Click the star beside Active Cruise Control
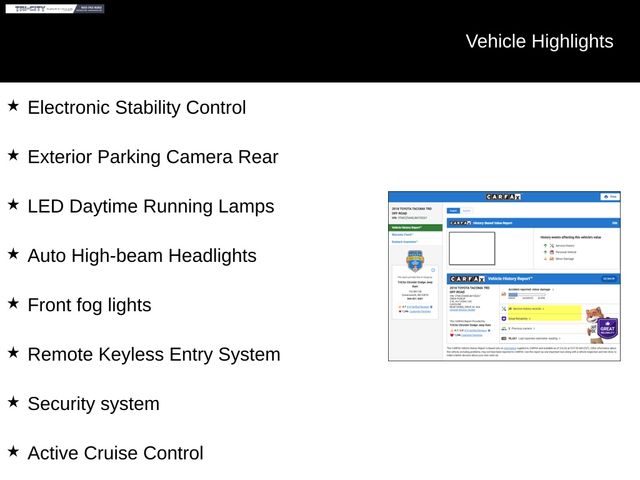The width and height of the screenshot is (640, 480). click(13, 451)
